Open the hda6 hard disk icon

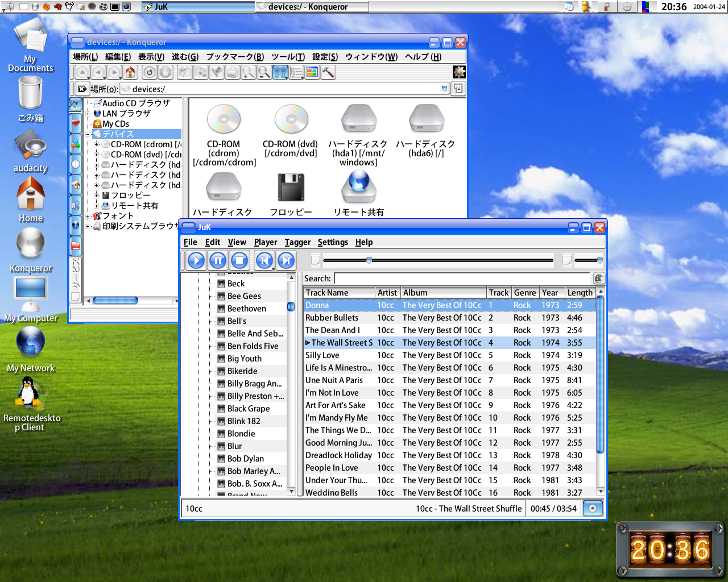[x=426, y=119]
